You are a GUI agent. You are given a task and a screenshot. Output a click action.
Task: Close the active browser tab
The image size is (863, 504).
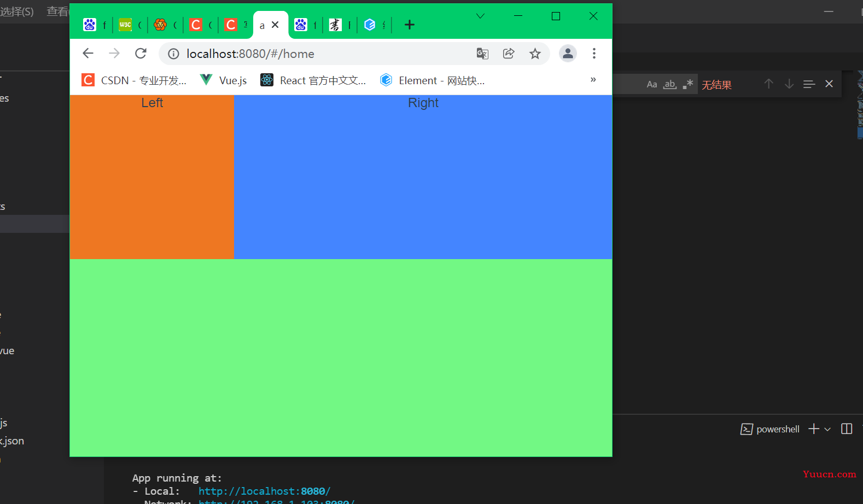click(x=275, y=25)
